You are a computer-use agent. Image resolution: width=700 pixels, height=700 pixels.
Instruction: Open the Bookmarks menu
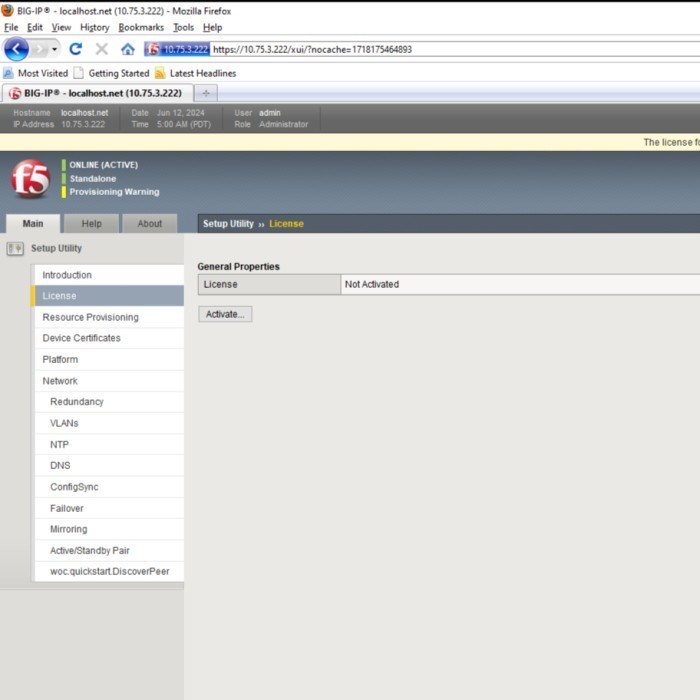[x=141, y=27]
